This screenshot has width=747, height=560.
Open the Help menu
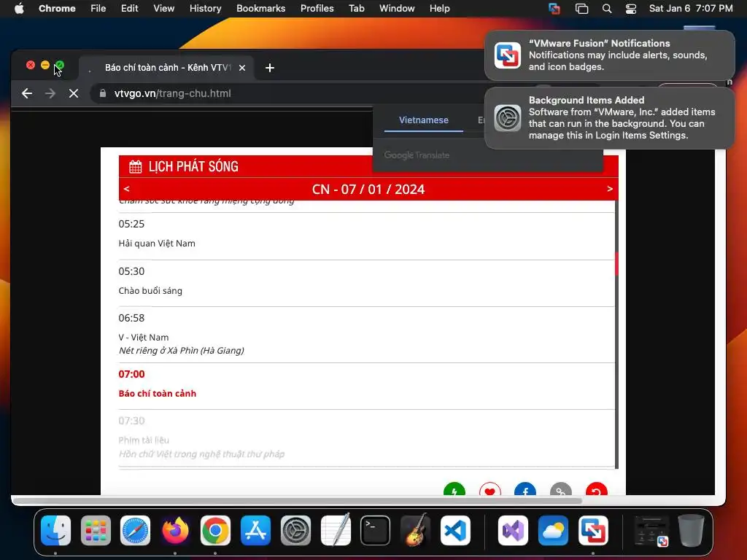439,8
